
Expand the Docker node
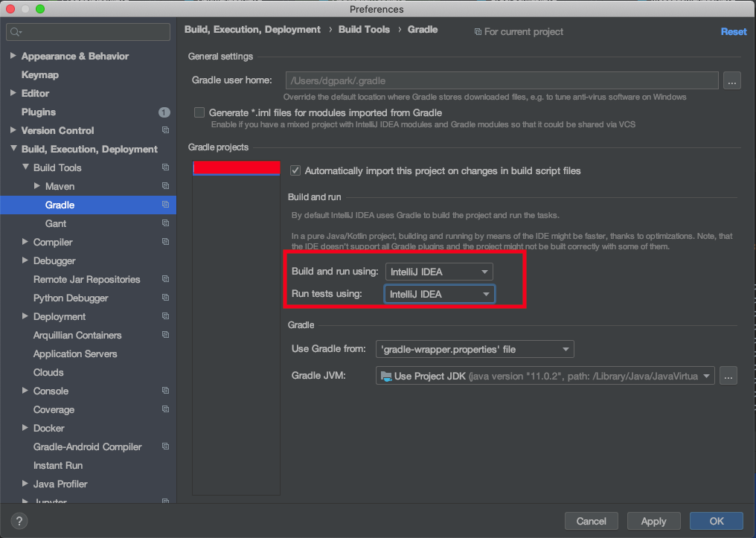25,428
